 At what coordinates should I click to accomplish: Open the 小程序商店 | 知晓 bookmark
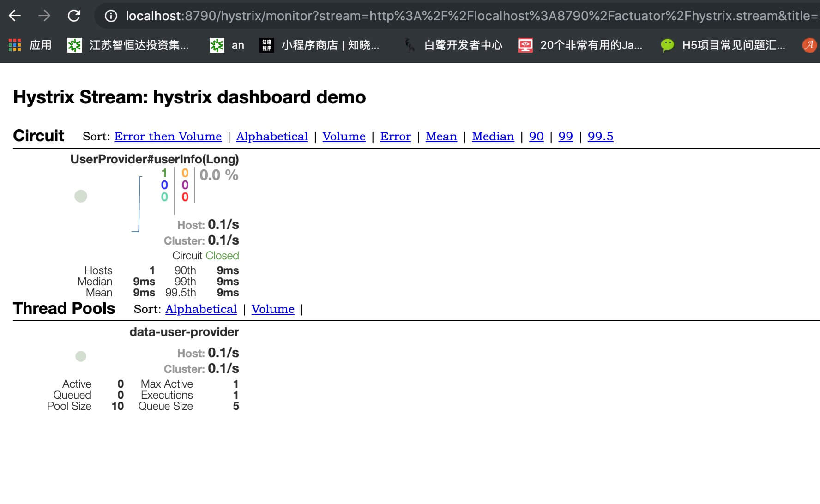tap(320, 45)
